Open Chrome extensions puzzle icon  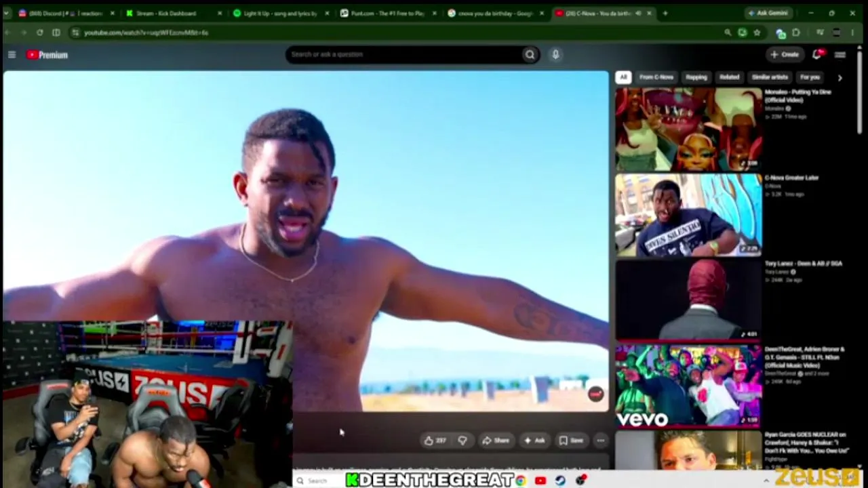[x=795, y=33]
